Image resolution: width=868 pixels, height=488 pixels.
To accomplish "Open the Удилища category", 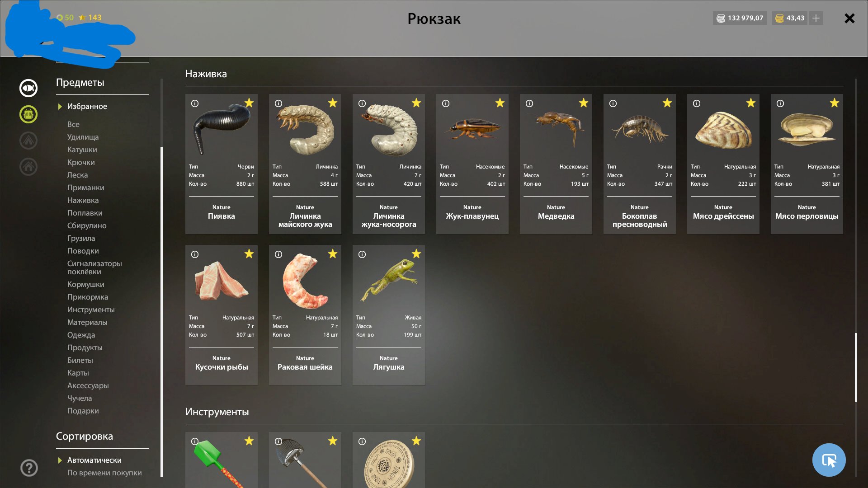I will click(x=83, y=137).
